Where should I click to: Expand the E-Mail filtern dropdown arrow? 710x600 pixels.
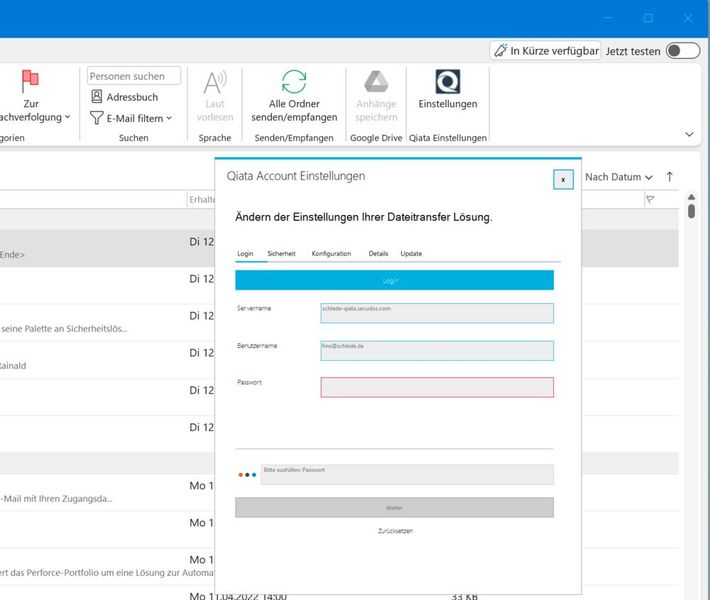169,118
